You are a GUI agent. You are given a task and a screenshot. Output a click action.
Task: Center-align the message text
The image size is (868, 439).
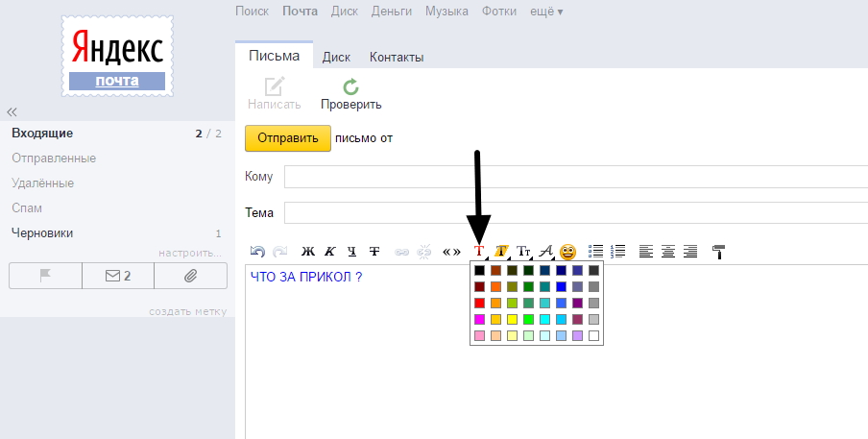click(668, 252)
